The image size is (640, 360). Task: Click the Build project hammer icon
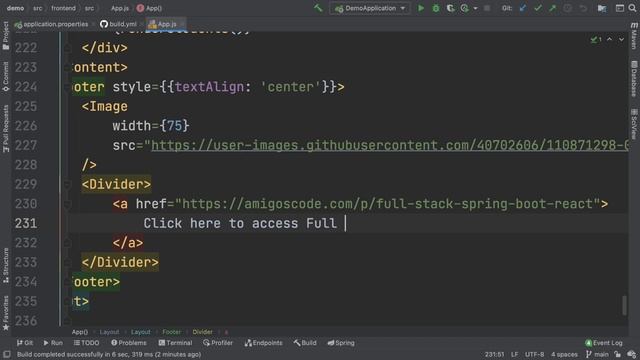tap(318, 8)
